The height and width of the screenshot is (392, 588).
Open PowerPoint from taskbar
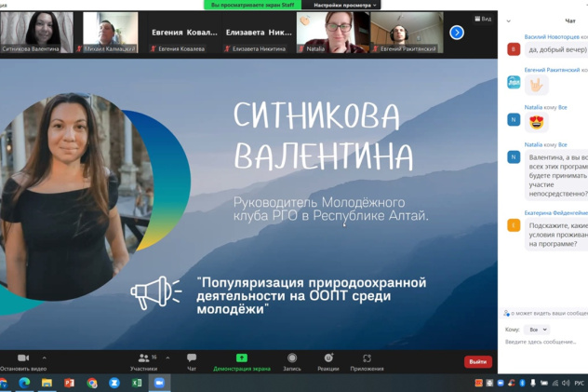click(70, 383)
